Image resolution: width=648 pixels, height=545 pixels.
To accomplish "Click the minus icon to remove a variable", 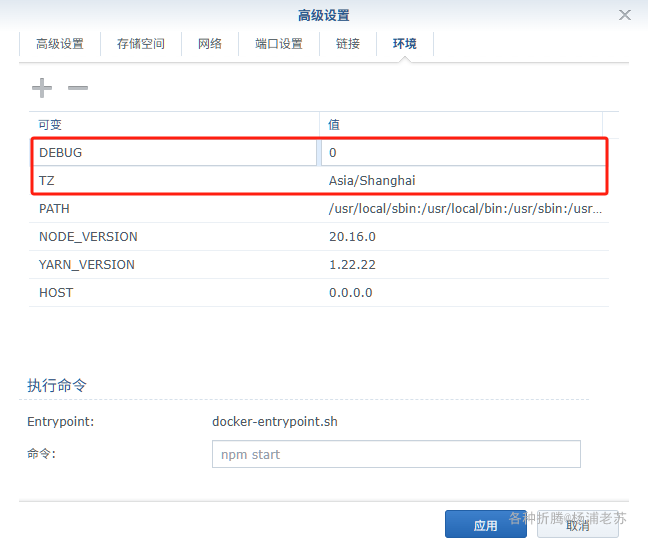I will (x=78, y=88).
